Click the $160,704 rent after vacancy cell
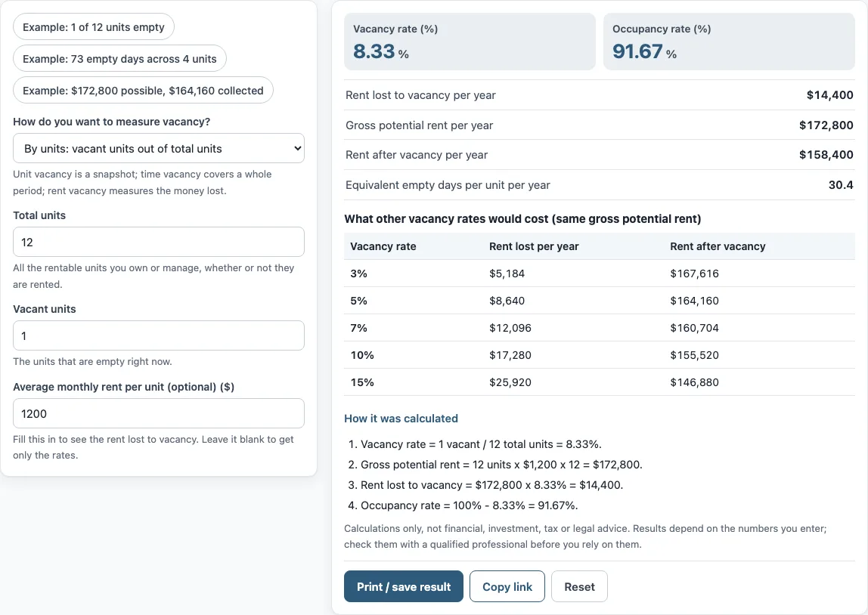The width and height of the screenshot is (868, 615). pos(694,327)
